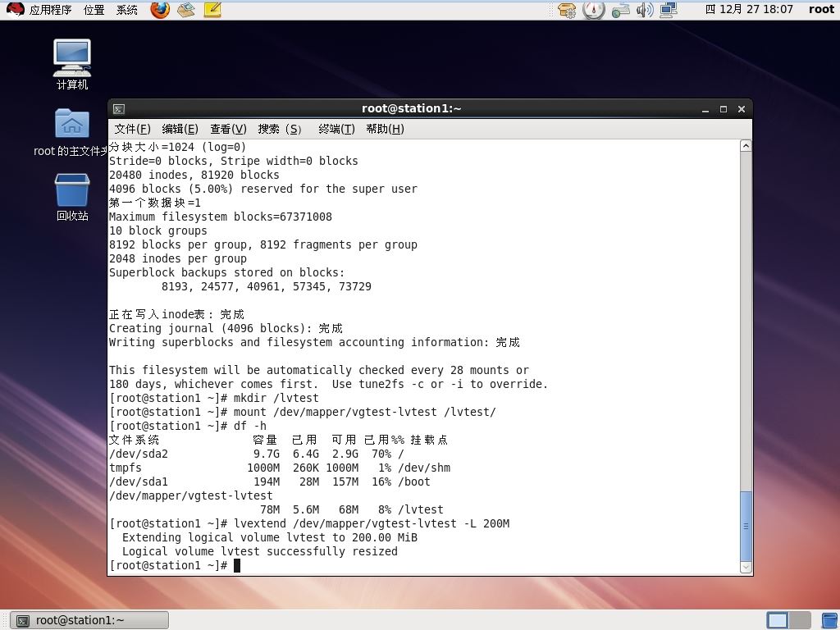Image resolution: width=840 pixels, height=630 pixels.
Task: Open the software update package icon in tray
Action: pos(567,10)
